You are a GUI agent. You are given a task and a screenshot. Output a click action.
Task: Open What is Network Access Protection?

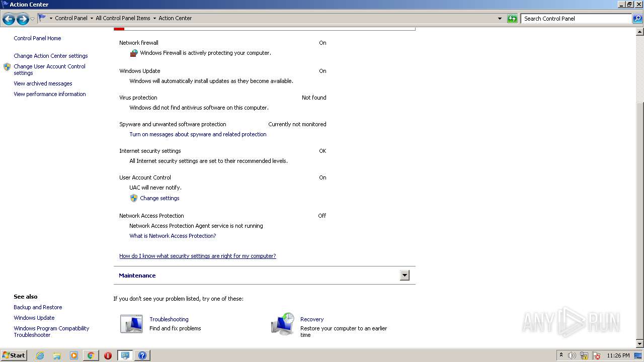(173, 236)
